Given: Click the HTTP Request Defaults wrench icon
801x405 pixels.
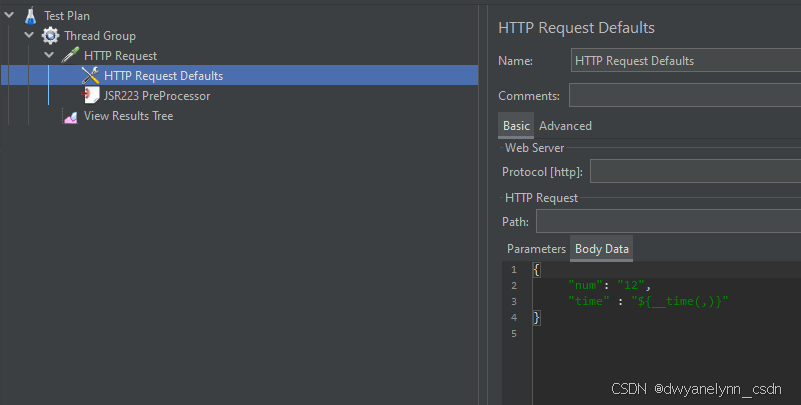Looking at the screenshot, I should 90,76.
